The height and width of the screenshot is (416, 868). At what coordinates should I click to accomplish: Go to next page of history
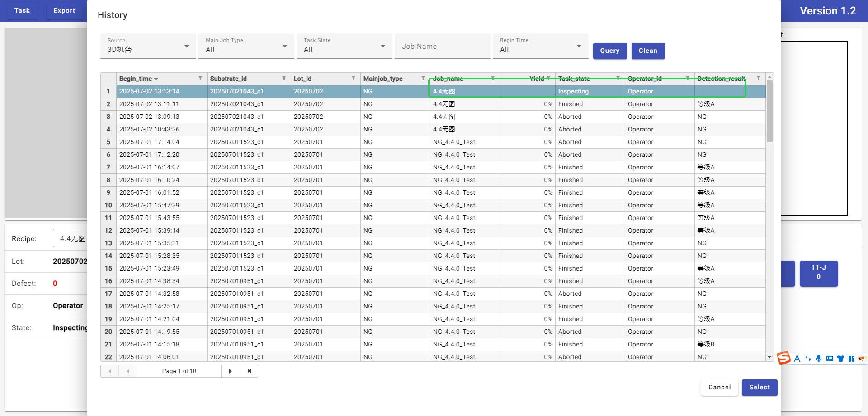click(x=231, y=371)
